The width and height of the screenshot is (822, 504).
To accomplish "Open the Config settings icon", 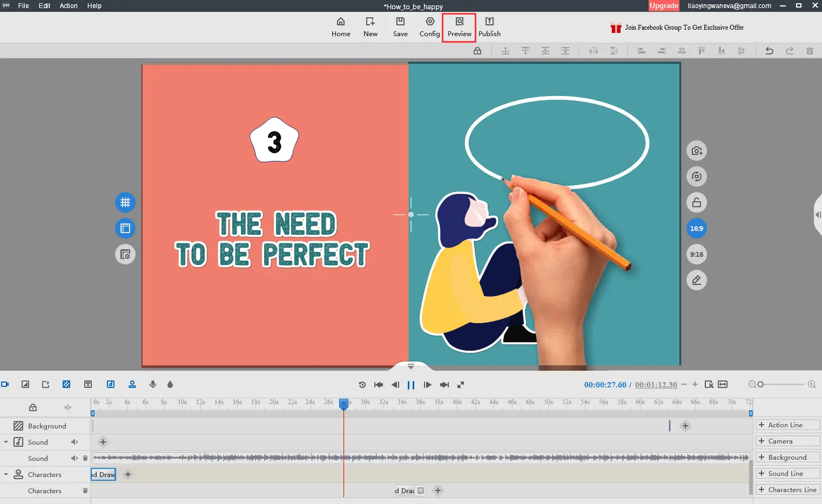I will point(429,27).
